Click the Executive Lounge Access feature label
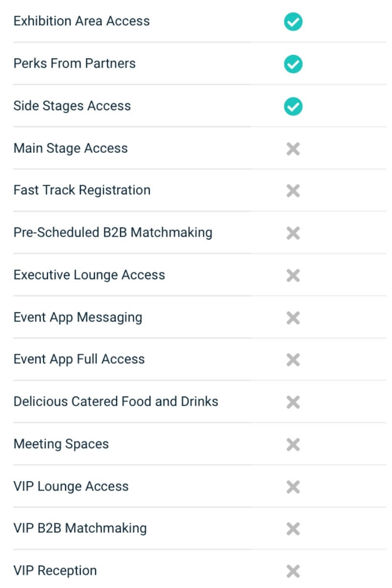 pos(89,275)
